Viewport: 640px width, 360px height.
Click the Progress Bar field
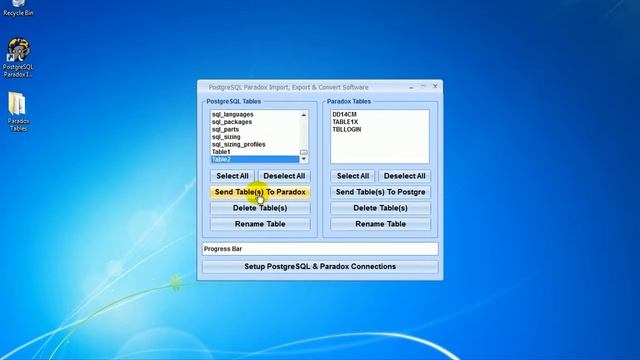[x=320, y=249]
